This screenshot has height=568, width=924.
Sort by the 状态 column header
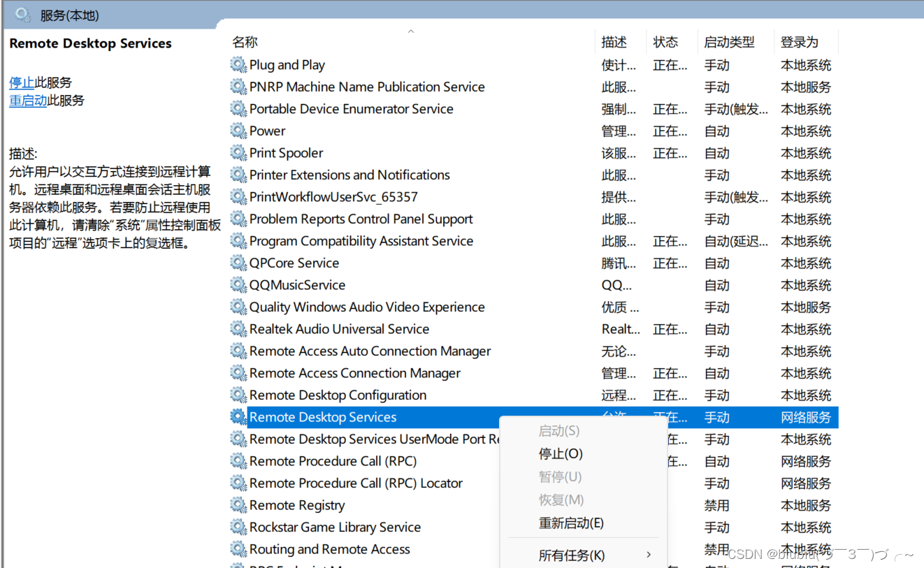tap(665, 42)
